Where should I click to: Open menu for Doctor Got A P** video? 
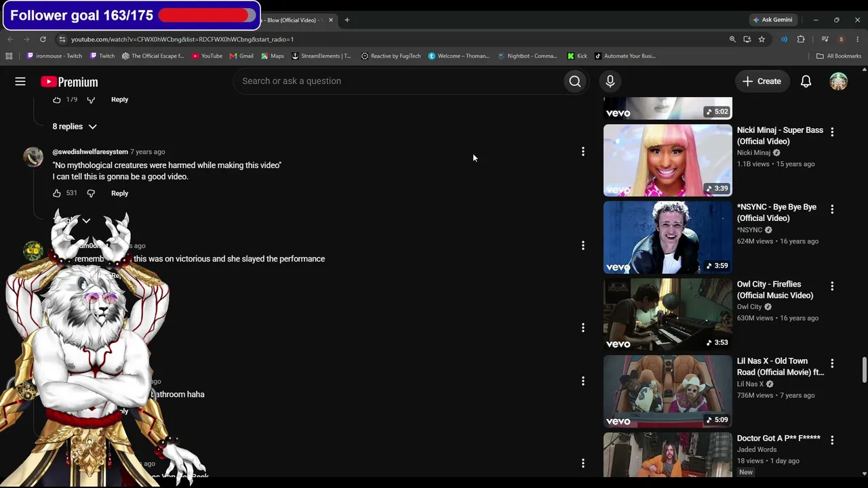tap(832, 441)
